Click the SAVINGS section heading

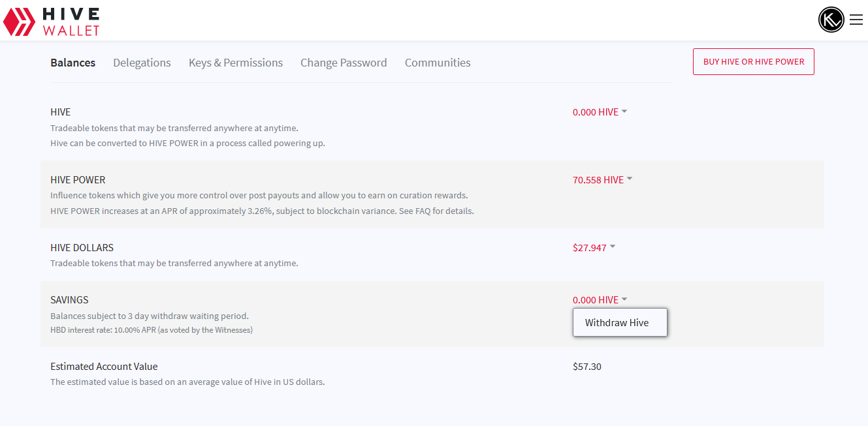[69, 300]
